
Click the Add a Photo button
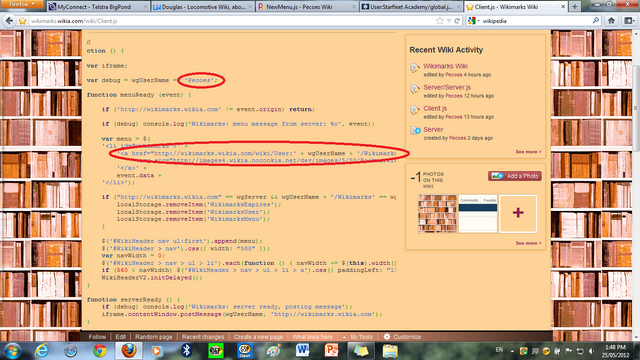tap(515, 176)
